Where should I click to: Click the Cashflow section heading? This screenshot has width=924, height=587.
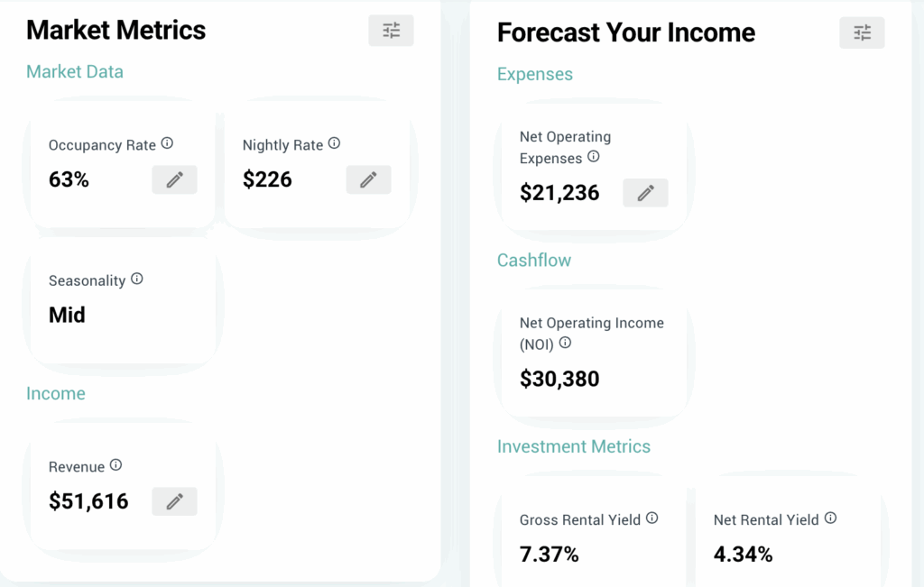(x=534, y=260)
